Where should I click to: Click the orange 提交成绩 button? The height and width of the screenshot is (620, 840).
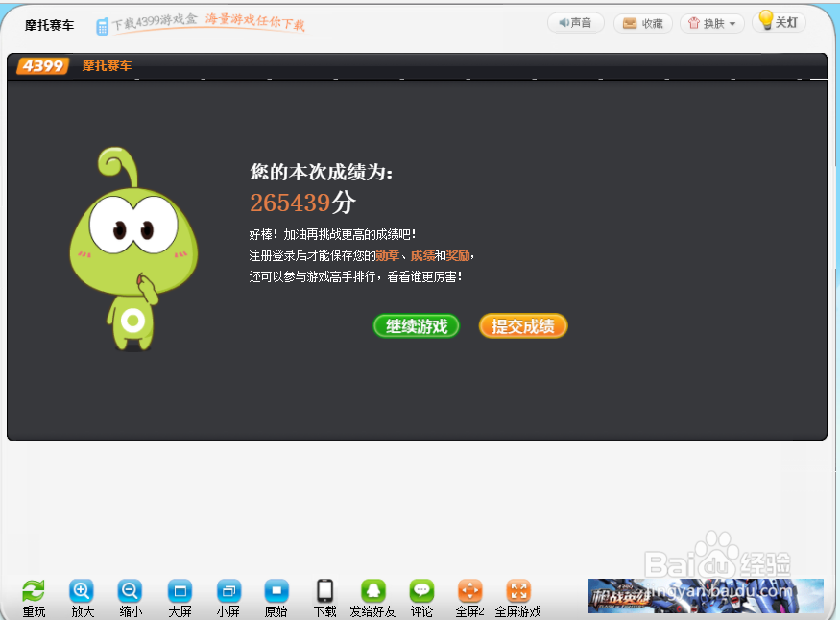pos(523,326)
